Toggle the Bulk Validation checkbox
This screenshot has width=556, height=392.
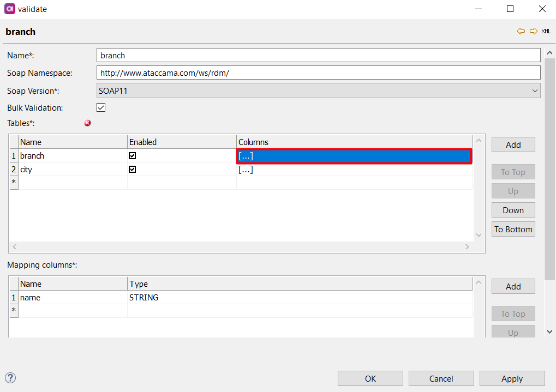(100, 108)
